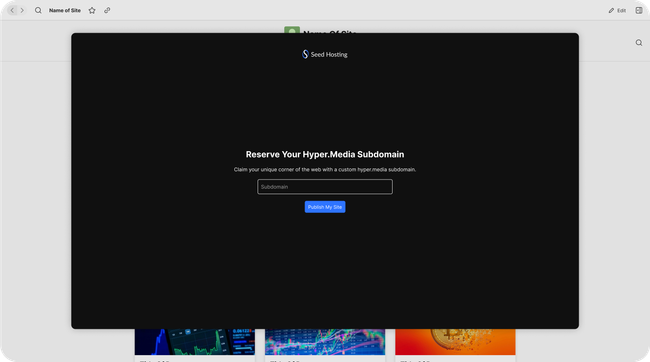The height and width of the screenshot is (362, 650).
Task: Open site search magnifier below the toolbar
Action: (x=639, y=43)
